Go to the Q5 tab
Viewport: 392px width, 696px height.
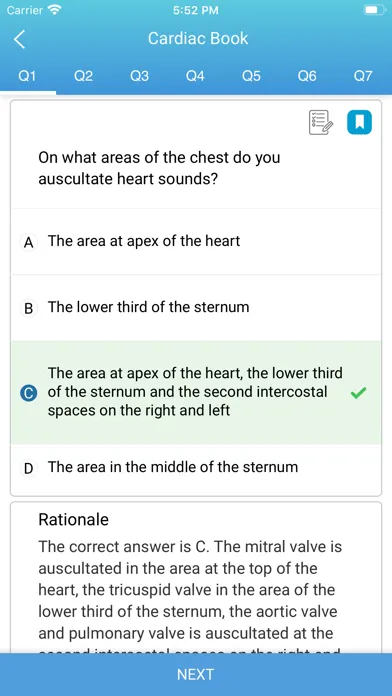tap(251, 76)
